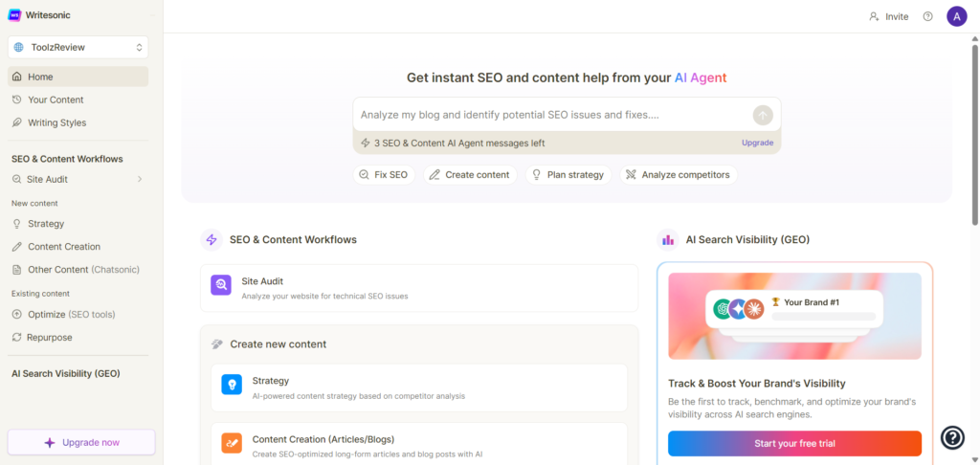Select the Plan strategy suggestion chip
This screenshot has height=465, width=980.
click(x=568, y=175)
